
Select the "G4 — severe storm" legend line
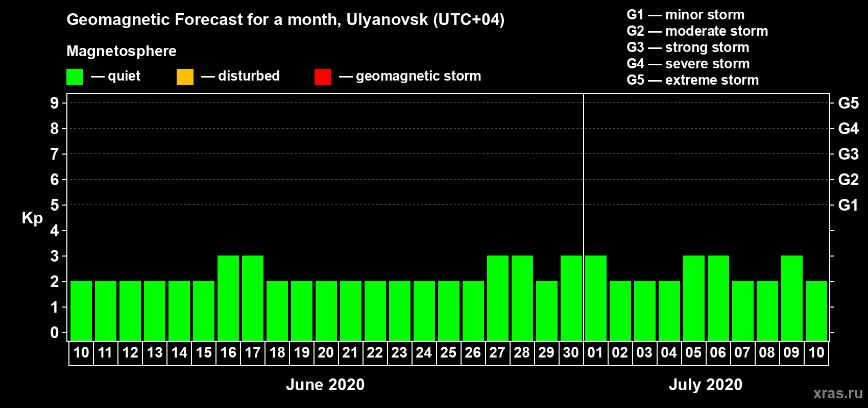pos(688,64)
